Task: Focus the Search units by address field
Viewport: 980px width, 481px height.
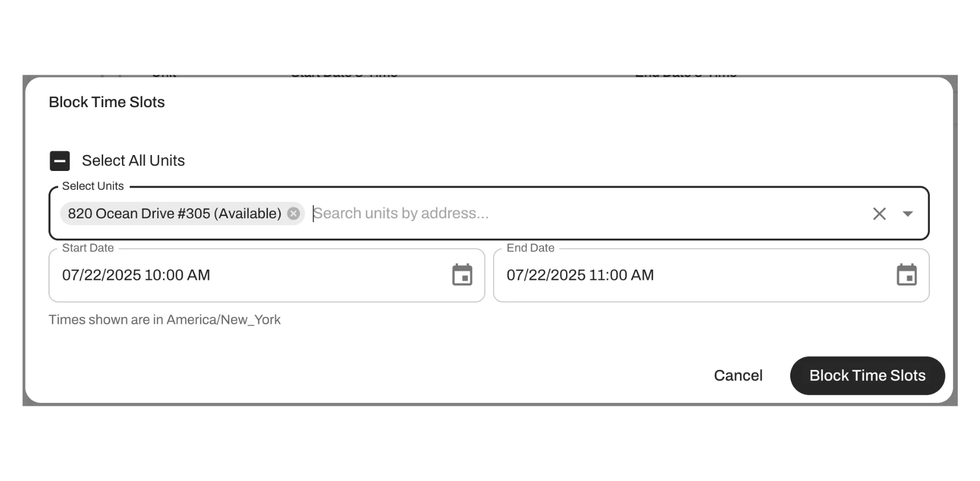Action: pos(570,214)
